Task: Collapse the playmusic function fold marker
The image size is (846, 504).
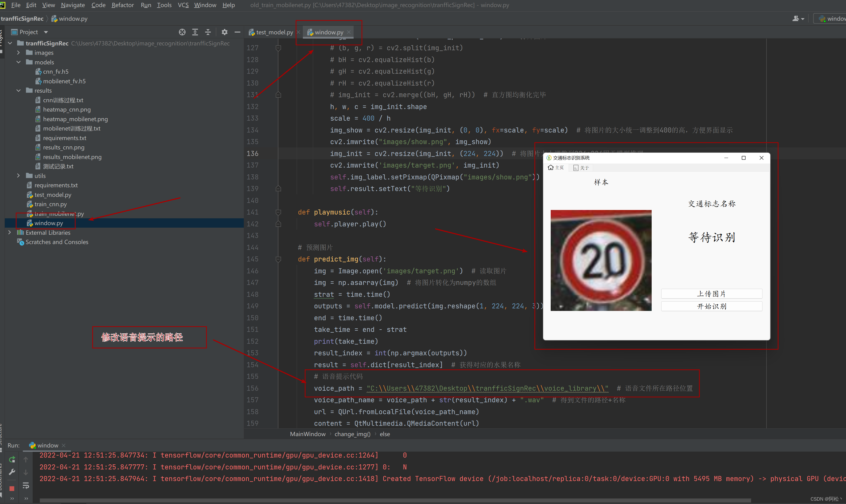Action: tap(278, 212)
